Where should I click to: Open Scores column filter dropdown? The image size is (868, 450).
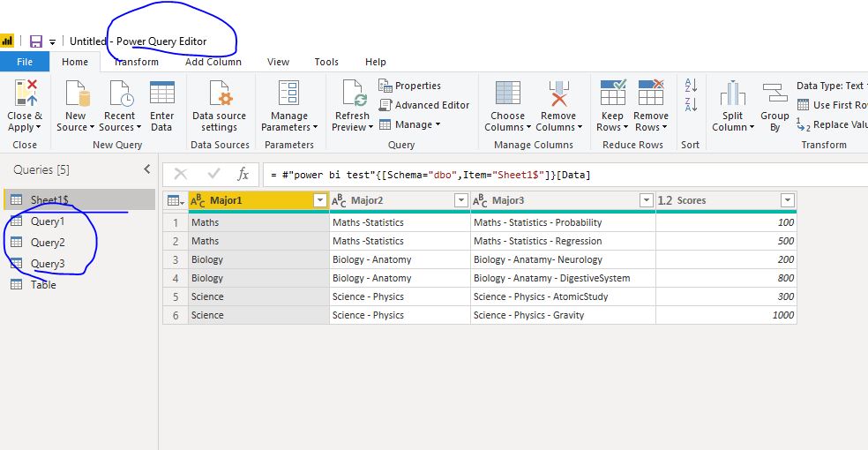coord(788,200)
